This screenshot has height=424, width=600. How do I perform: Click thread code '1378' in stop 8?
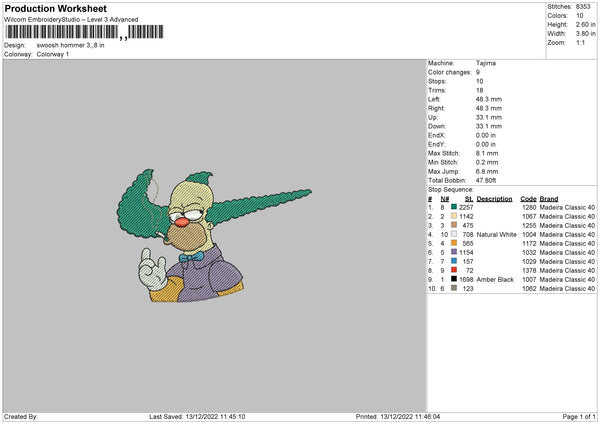[x=529, y=271]
